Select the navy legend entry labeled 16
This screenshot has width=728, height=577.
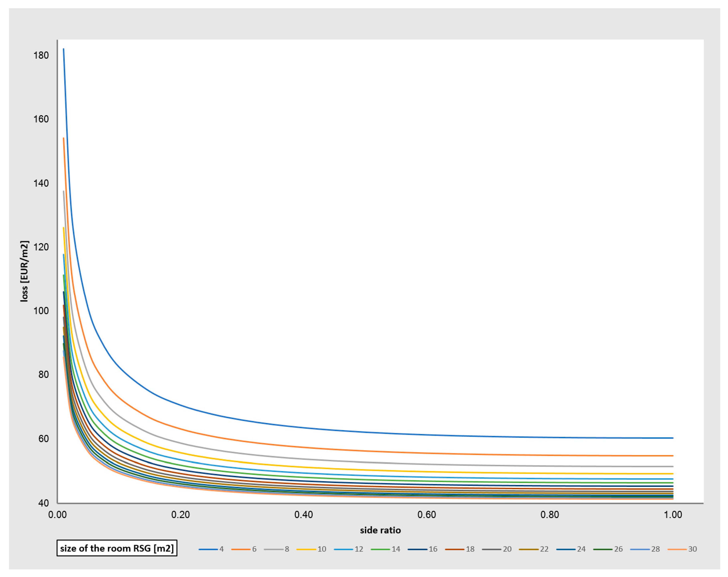coord(423,549)
